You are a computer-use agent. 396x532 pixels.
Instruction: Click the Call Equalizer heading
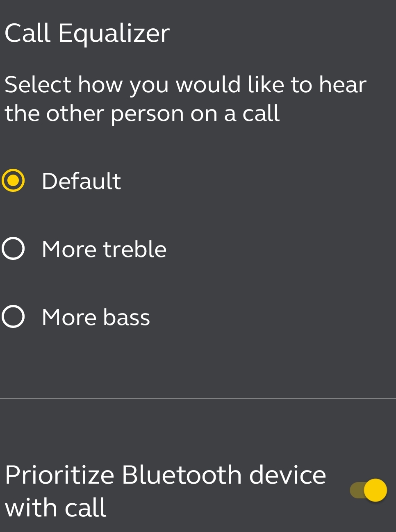(87, 33)
